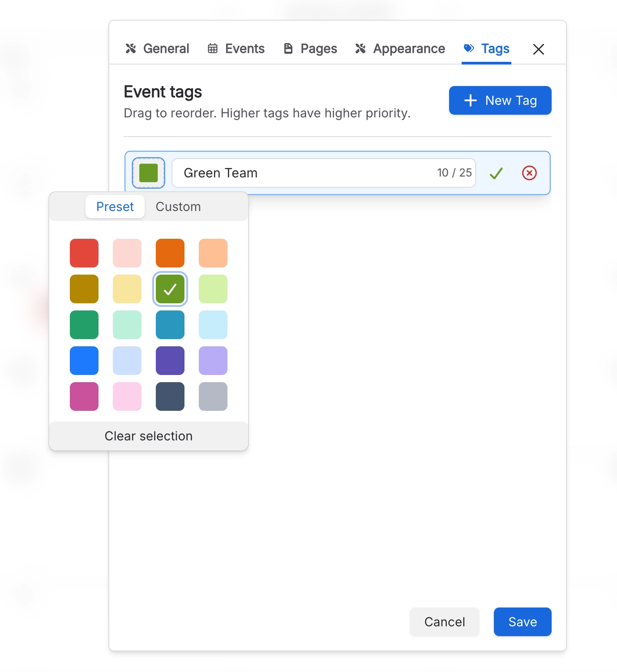Pick the bright blue preset color

(84, 361)
